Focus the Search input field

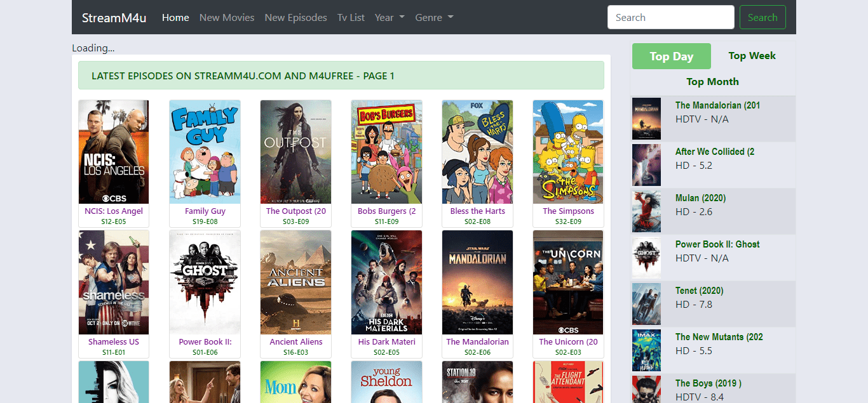tap(671, 17)
